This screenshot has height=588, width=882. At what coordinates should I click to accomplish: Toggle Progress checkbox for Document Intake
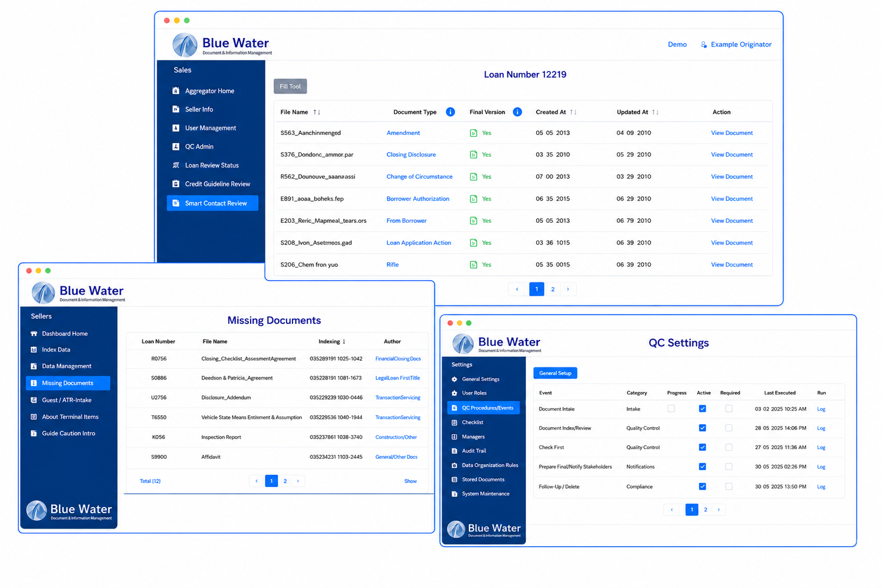pos(671,409)
